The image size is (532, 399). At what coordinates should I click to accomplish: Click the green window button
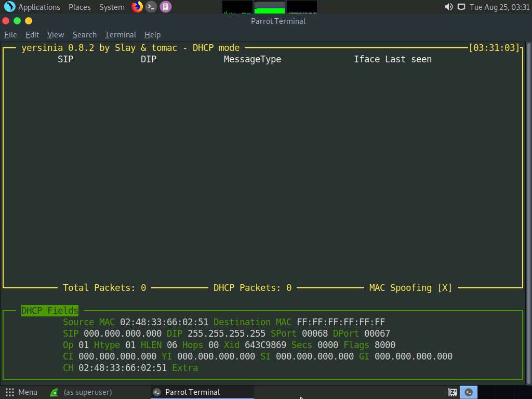click(x=17, y=21)
